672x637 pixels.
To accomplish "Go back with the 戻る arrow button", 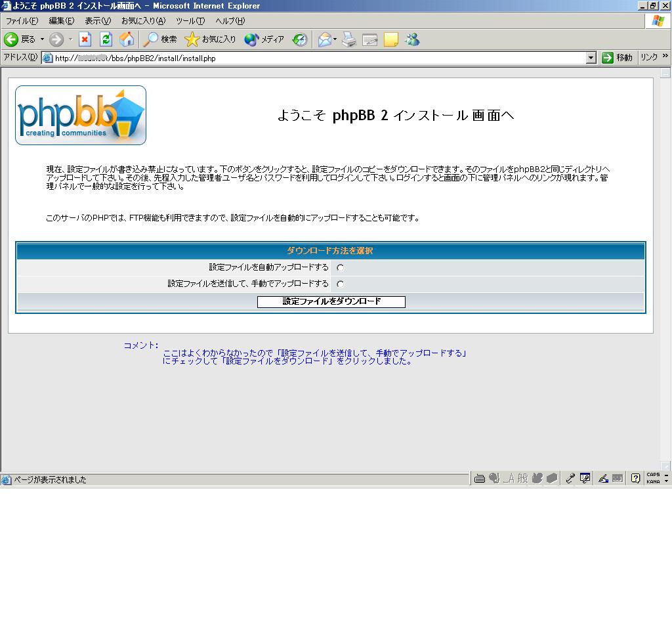I will coord(19,39).
